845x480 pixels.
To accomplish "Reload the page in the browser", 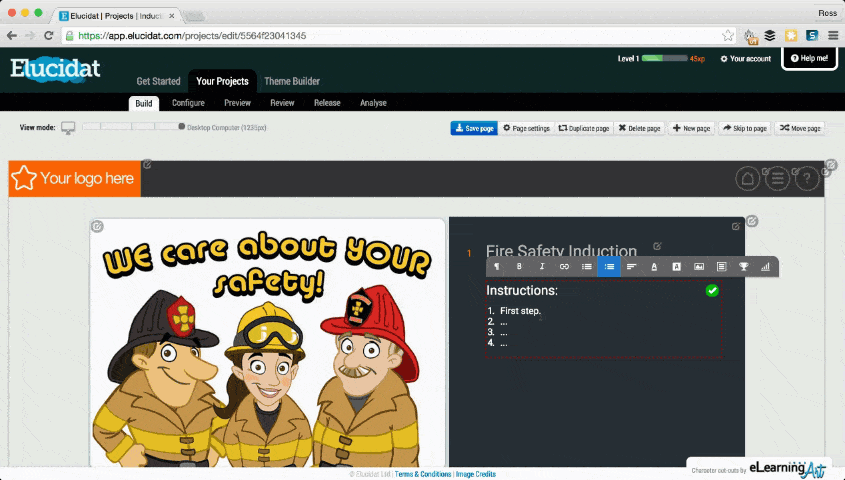I will [x=49, y=36].
